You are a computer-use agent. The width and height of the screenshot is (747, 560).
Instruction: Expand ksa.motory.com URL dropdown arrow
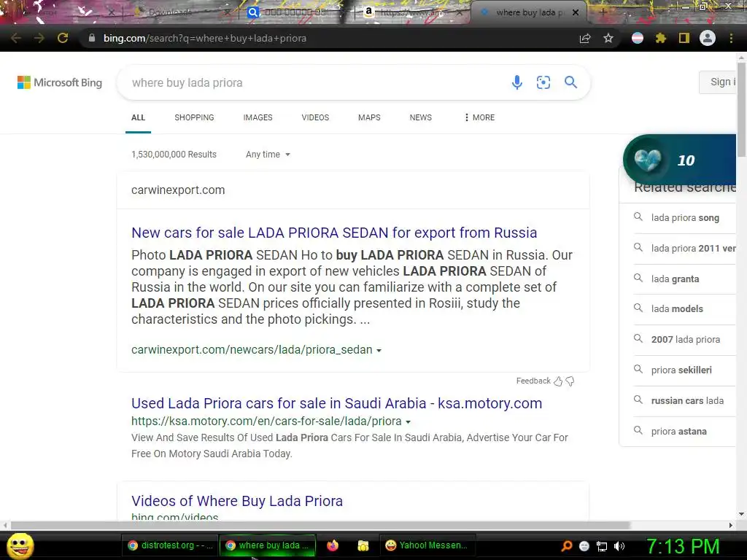409,422
